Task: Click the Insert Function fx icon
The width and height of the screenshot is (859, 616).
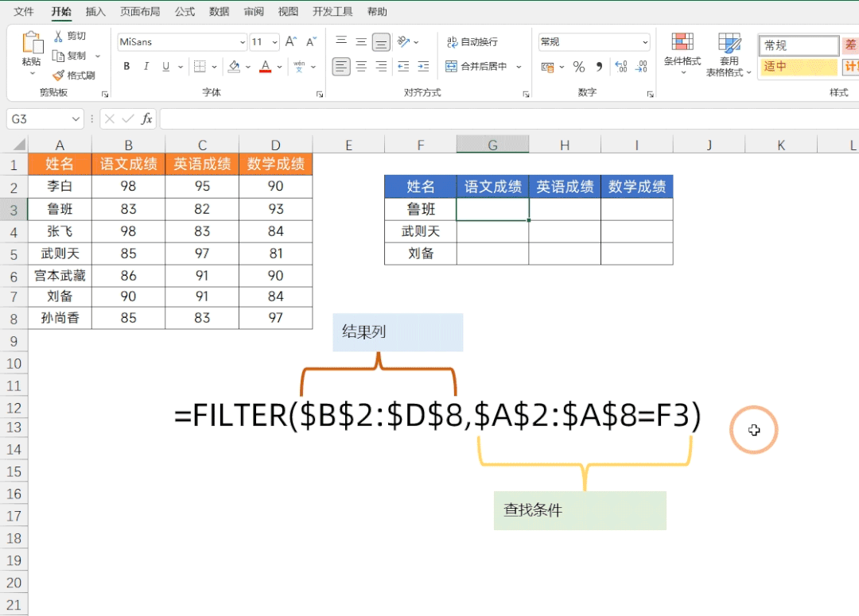Action: tap(146, 118)
